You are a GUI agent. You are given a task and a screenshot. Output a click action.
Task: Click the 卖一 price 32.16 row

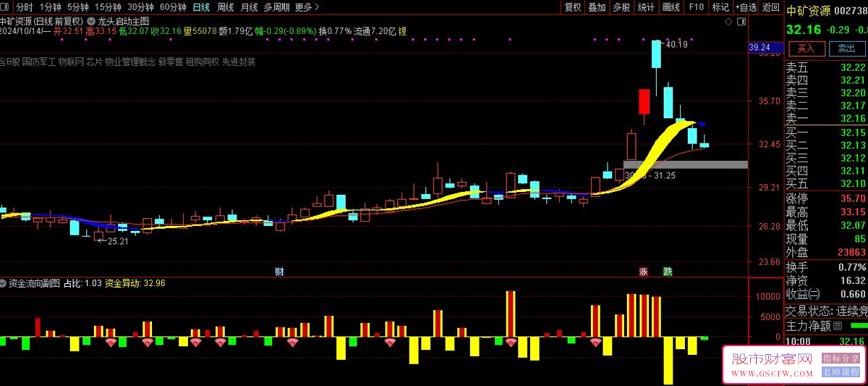click(826, 118)
